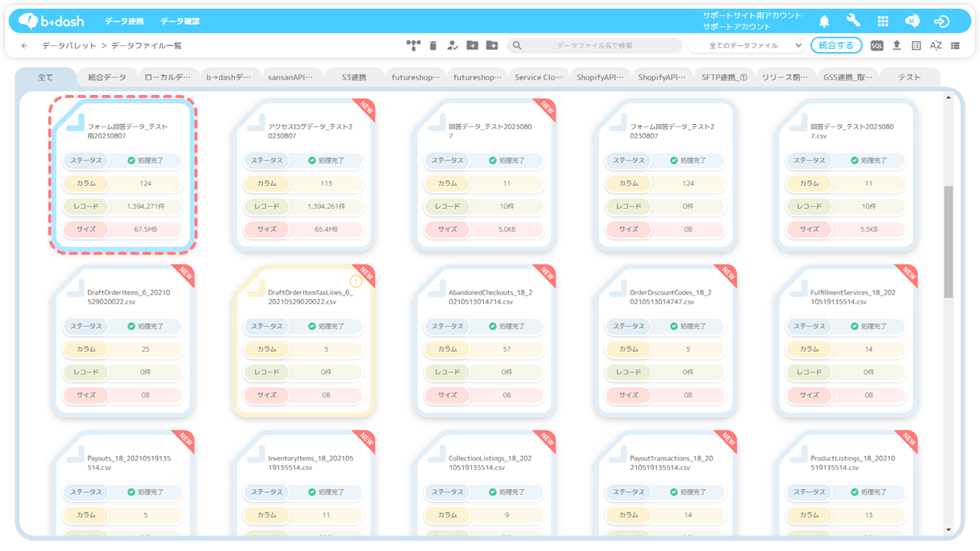
Task: Switch to list view icon
Action: coord(955,46)
